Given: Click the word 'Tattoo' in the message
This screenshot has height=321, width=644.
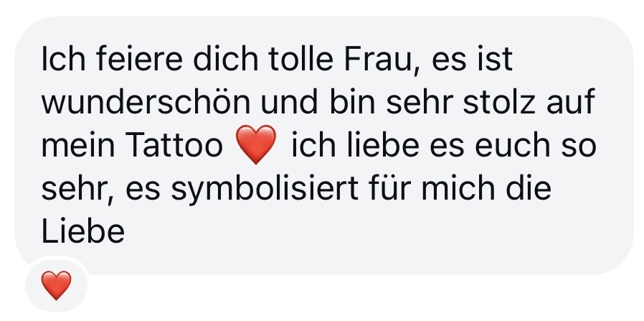Looking at the screenshot, I should pyautogui.click(x=175, y=146).
